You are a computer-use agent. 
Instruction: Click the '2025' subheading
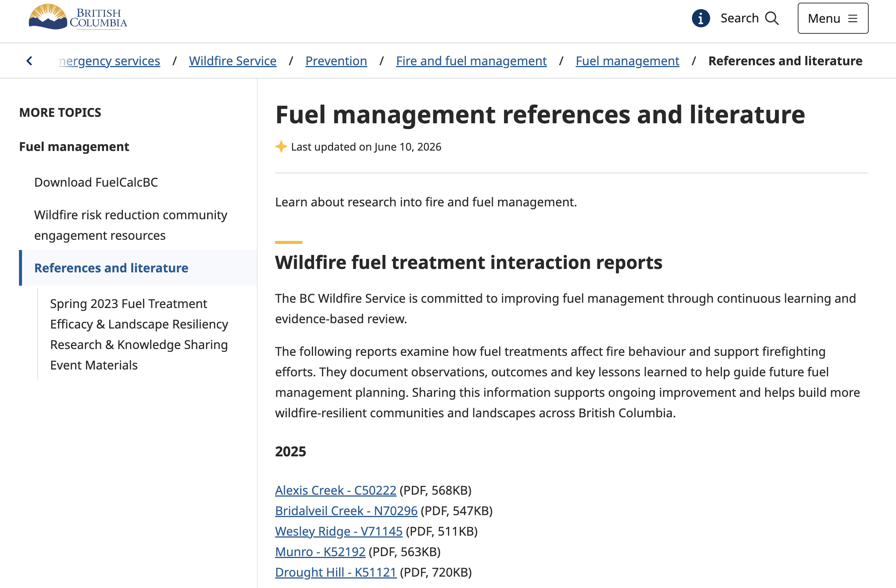click(x=291, y=451)
